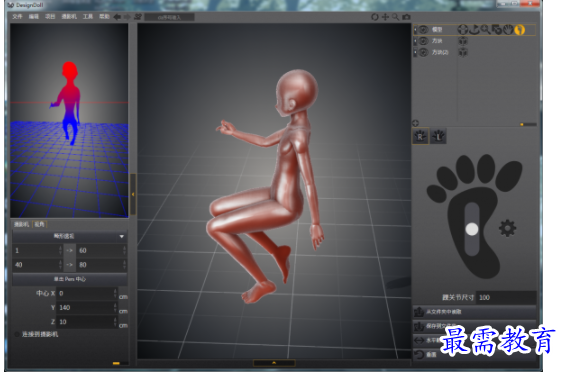Click the 从文件夹中删除 button
Viewport: 564px width, 372px height.
pyautogui.click(x=474, y=312)
